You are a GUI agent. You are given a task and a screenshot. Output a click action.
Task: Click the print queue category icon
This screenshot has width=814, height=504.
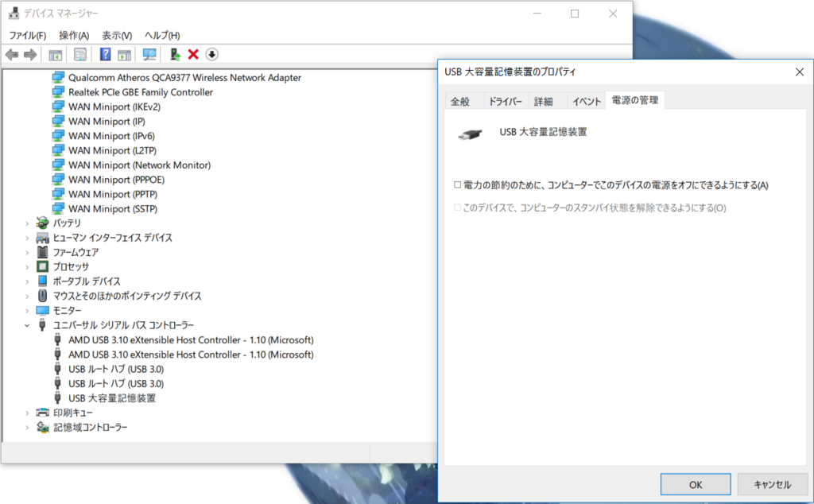click(42, 413)
